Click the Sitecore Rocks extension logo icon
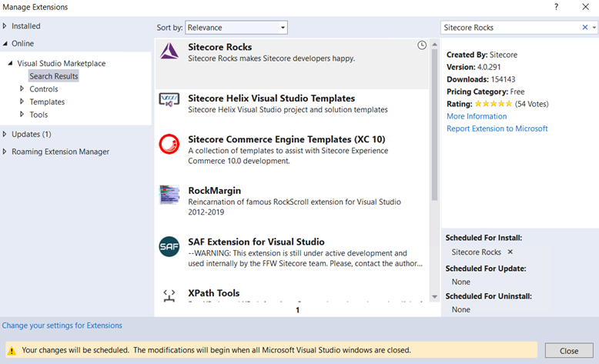 click(x=169, y=51)
